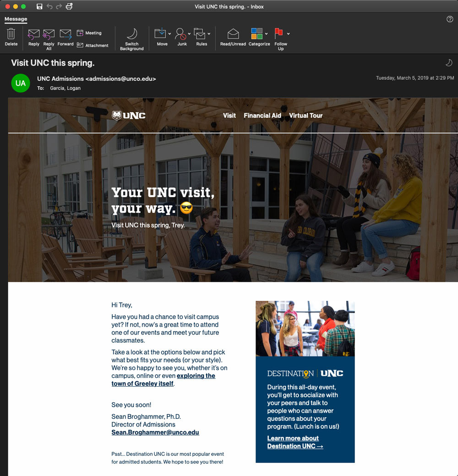Open the Categorize dropdown arrow

click(x=267, y=34)
